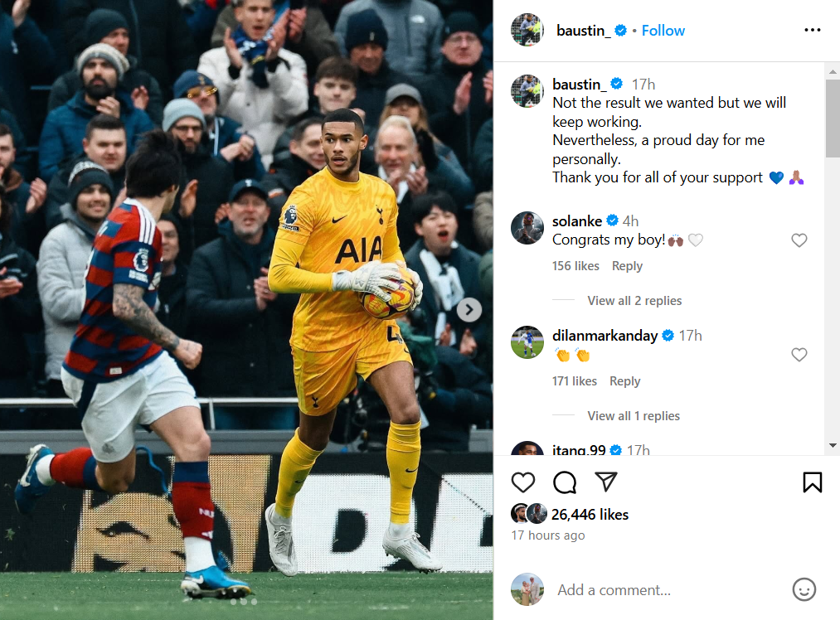
Task: Like dilanmarkanday's comment
Action: (799, 355)
